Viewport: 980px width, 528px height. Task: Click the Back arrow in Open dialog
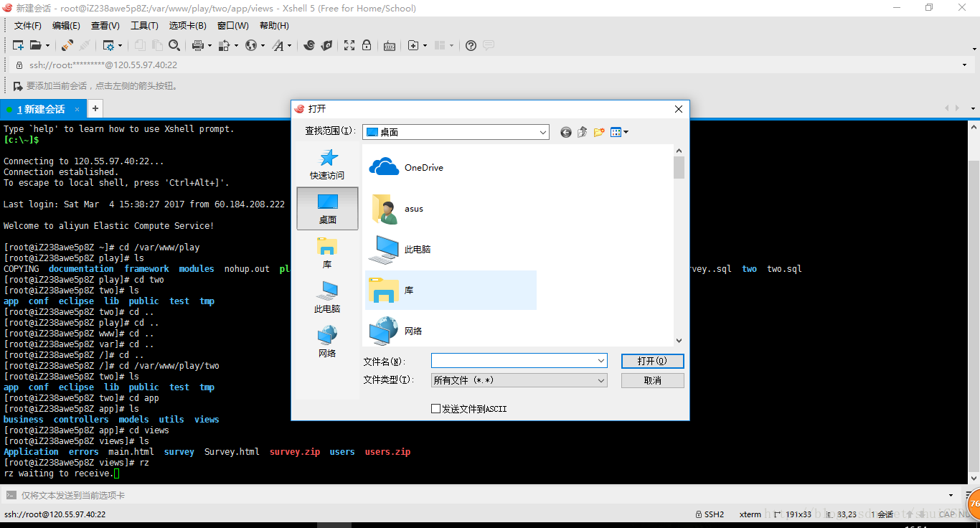coord(566,132)
